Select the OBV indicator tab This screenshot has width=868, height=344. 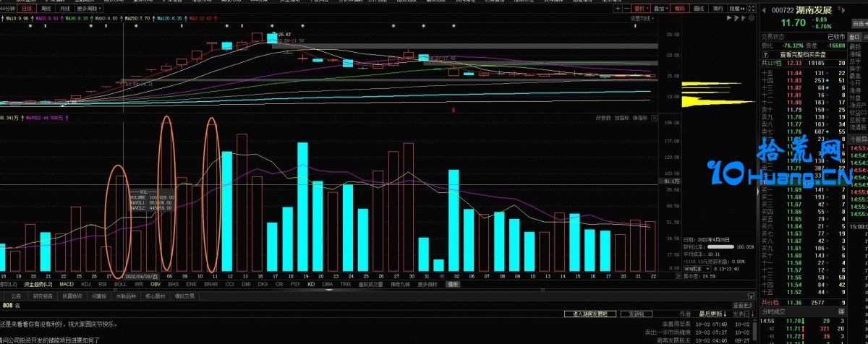pos(155,285)
